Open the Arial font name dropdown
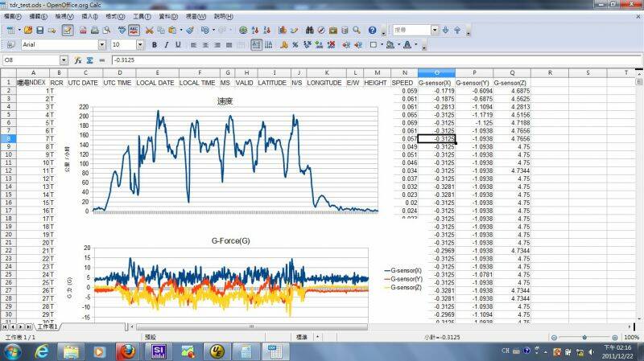The width and height of the screenshot is (644, 361). tap(102, 45)
